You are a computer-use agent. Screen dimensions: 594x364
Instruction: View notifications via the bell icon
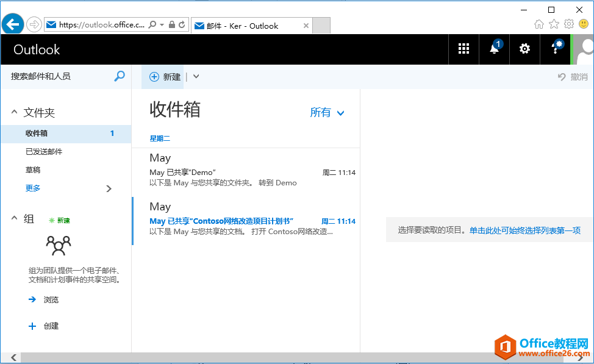(x=493, y=49)
